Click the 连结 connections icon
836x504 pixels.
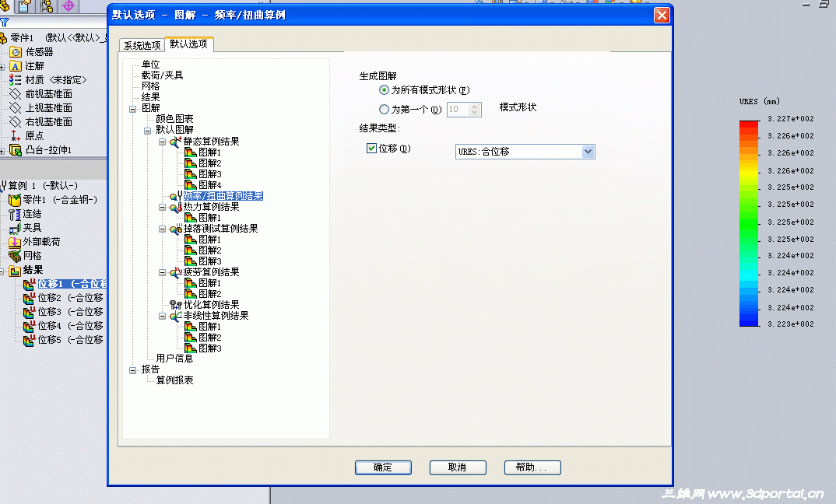point(14,214)
